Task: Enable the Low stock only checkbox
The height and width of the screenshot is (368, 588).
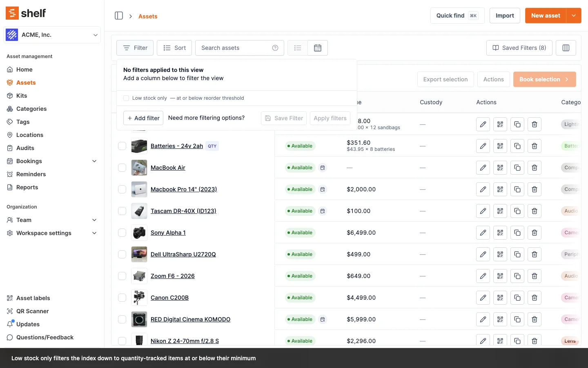Action: coord(126,98)
